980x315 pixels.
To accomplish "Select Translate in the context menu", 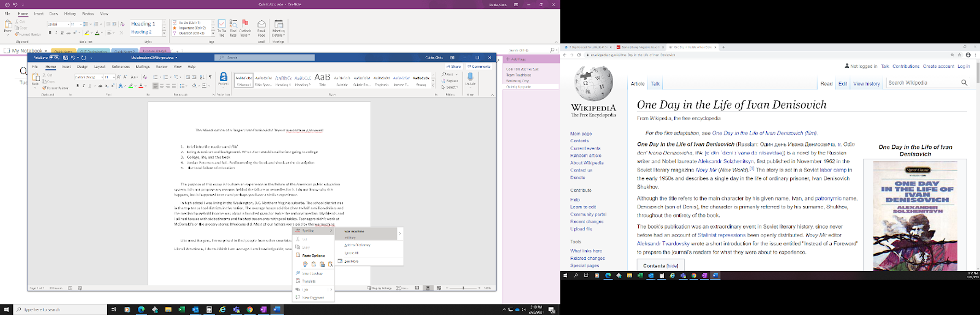I will pos(309,281).
